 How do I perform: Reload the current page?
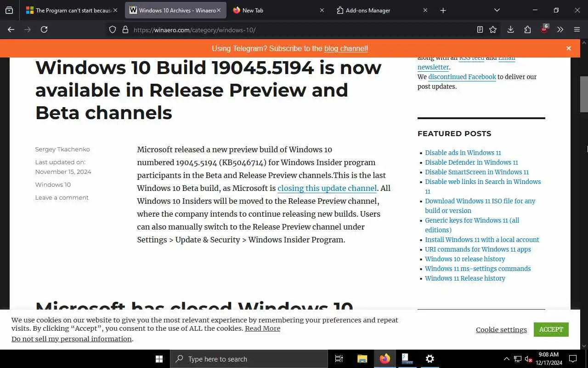[x=44, y=29]
